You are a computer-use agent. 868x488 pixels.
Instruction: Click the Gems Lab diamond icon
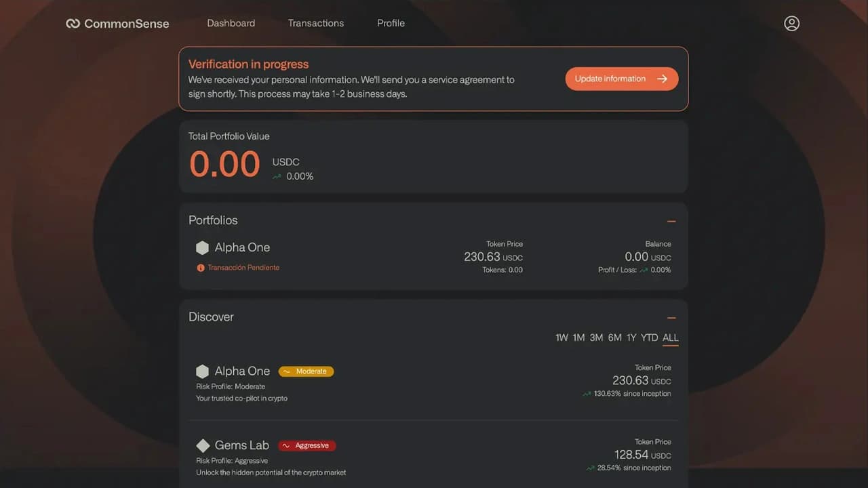(202, 445)
